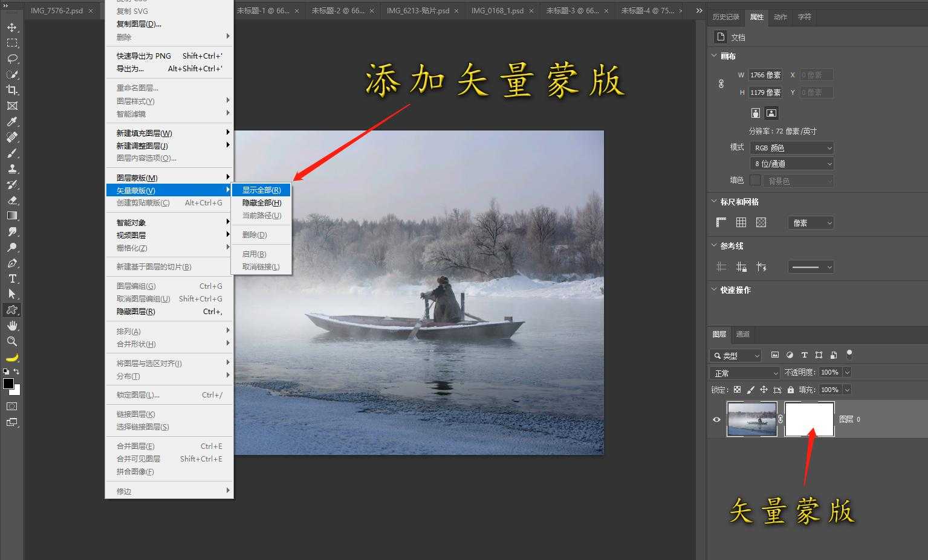Select the Frame tool

tap(12, 106)
